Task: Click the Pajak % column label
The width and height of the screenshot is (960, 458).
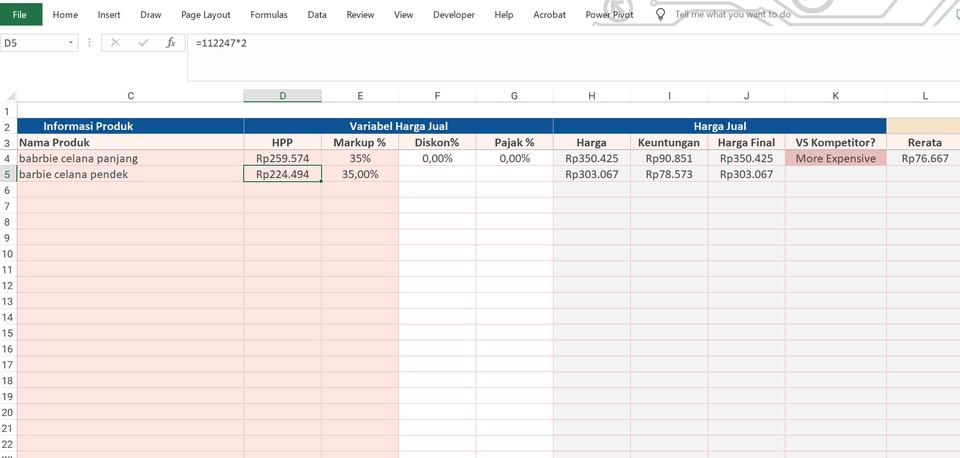Action: coord(514,142)
